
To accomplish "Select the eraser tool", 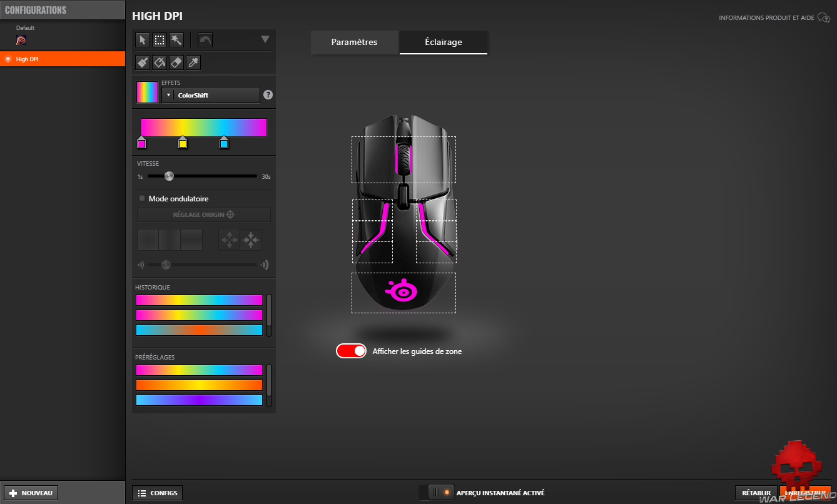I will click(176, 63).
